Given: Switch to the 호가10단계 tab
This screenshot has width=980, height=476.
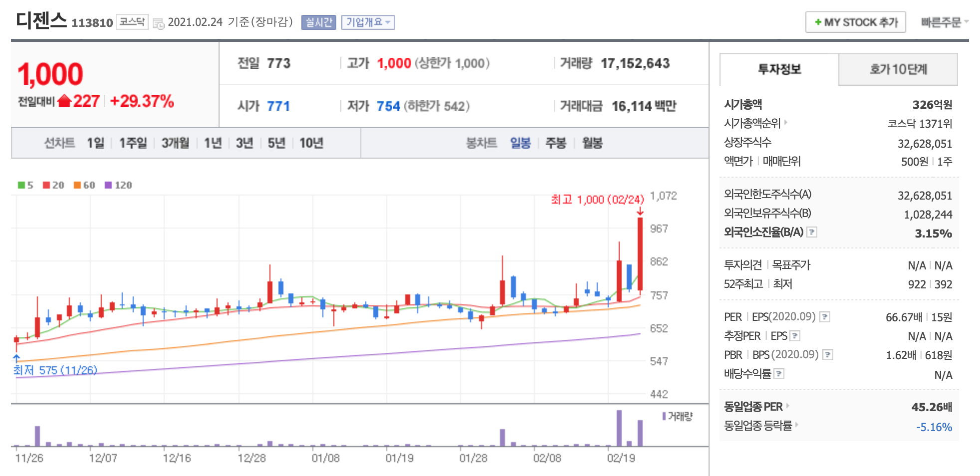Looking at the screenshot, I should (898, 69).
